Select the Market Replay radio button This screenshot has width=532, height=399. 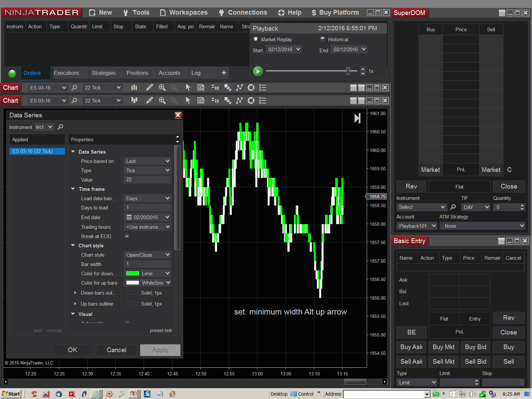[256, 39]
